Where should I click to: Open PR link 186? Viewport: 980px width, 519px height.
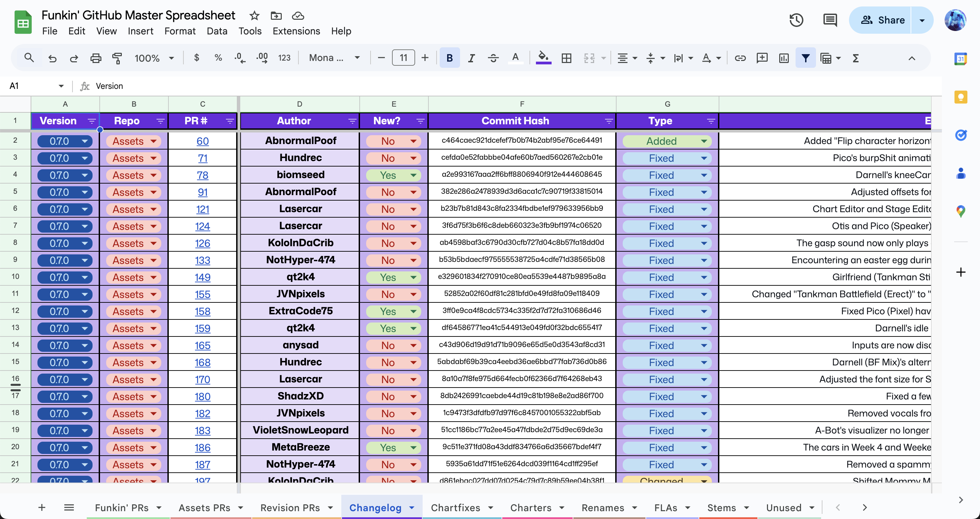[202, 448]
